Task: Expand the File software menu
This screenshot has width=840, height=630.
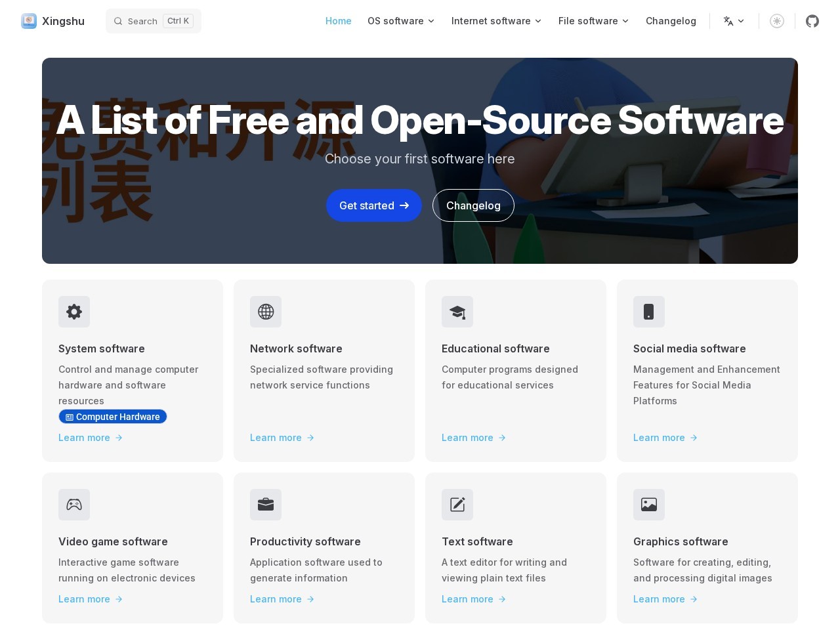Action: coord(593,21)
